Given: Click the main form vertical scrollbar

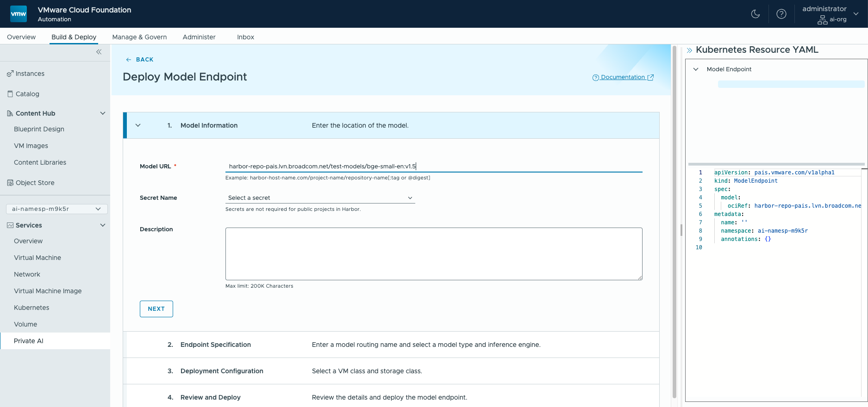Looking at the screenshot, I should pos(674,222).
